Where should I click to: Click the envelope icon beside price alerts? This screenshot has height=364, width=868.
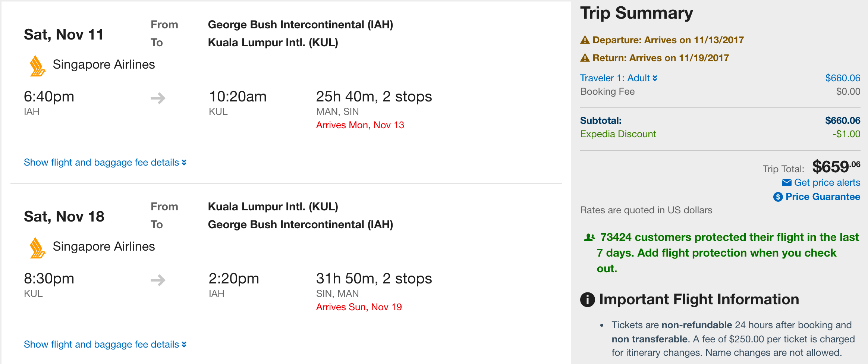[x=787, y=182]
